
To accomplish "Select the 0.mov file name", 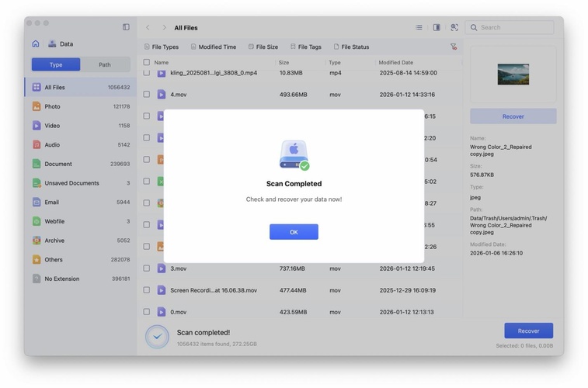I will coord(179,312).
